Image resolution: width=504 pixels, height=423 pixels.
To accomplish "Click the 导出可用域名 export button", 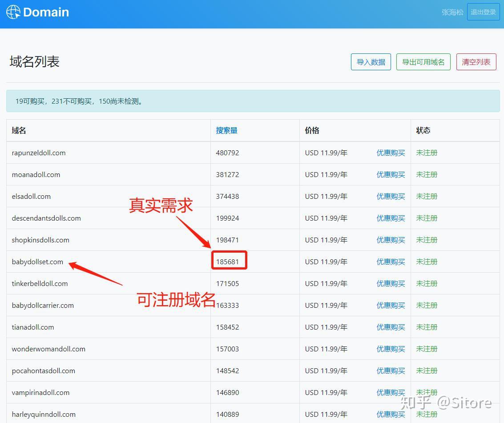I will [423, 62].
